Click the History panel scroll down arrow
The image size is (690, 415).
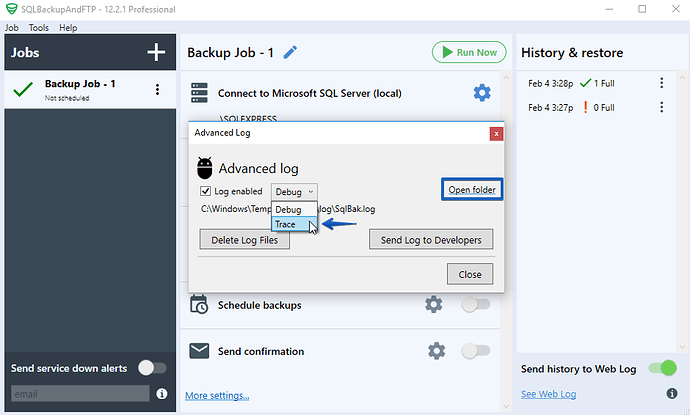pyautogui.click(x=682, y=347)
